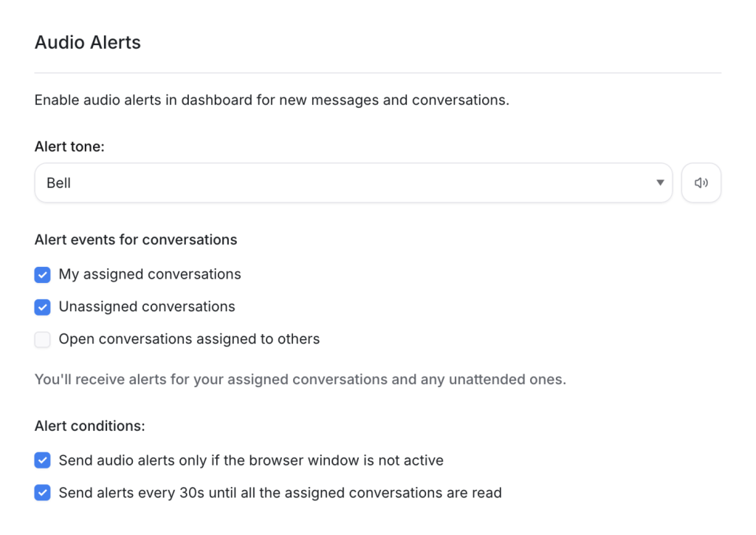
Task: Toggle the browser window not active checkbox
Action: 42,460
